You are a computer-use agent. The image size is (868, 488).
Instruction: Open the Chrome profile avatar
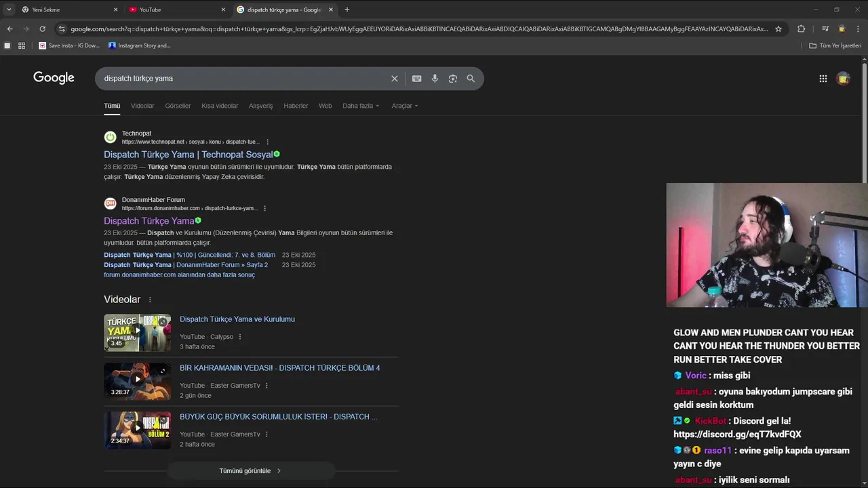pos(842,28)
